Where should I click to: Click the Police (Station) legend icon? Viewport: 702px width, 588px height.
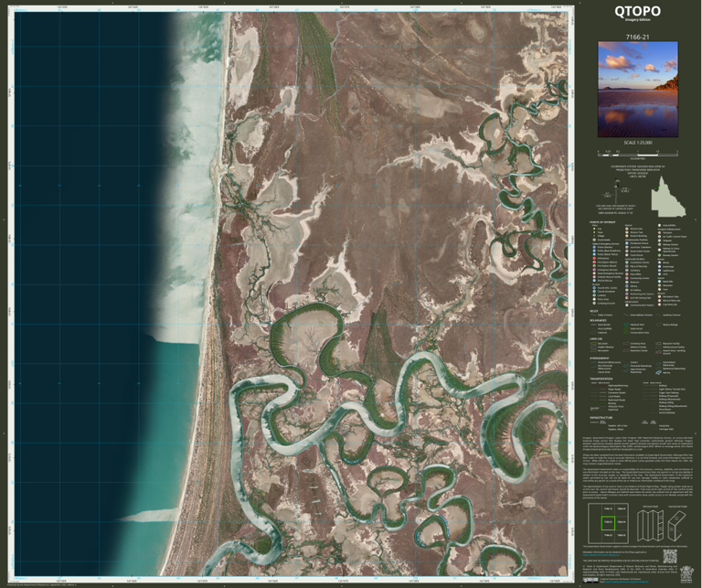pos(594,247)
